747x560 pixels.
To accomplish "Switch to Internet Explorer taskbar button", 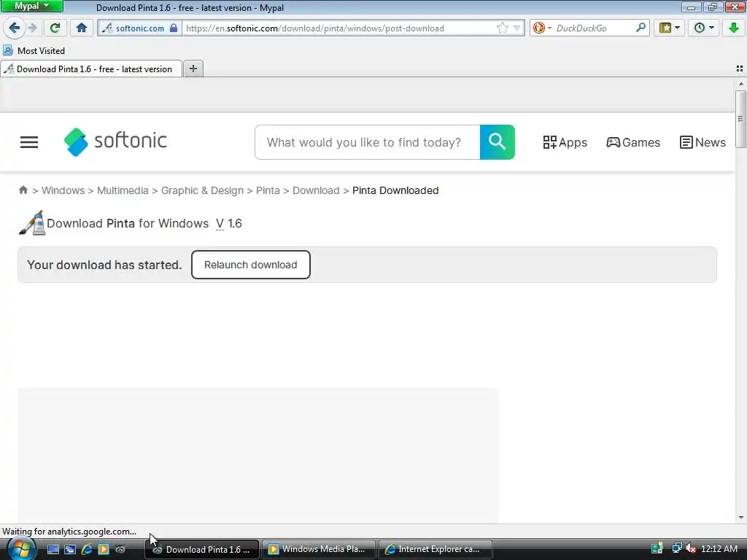I will 436,549.
